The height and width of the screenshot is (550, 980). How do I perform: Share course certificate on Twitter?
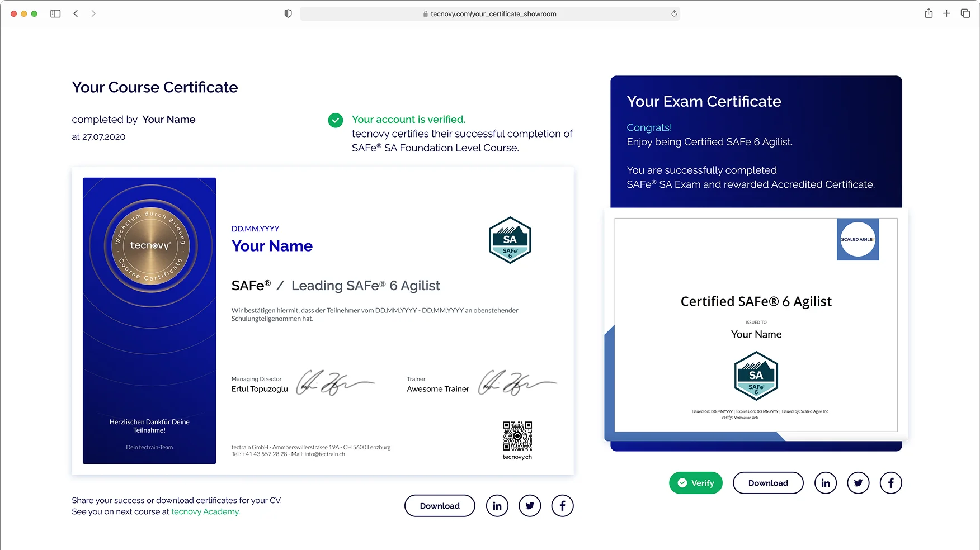tap(530, 506)
